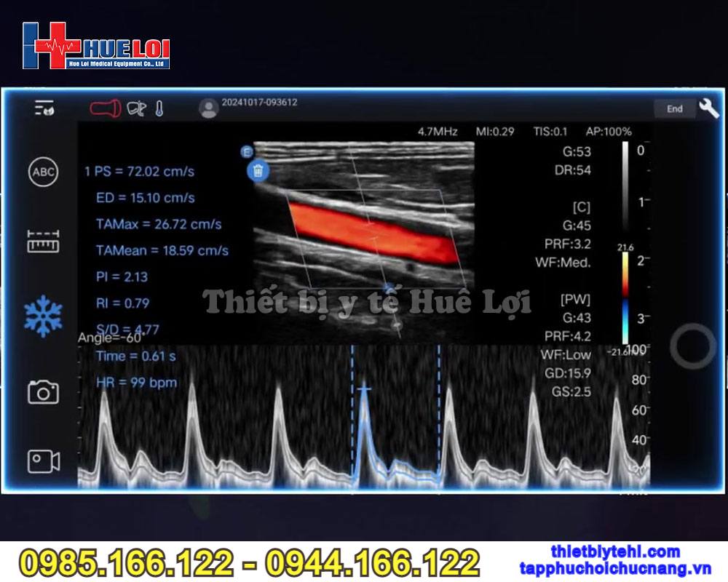This screenshot has width=728, height=582.
Task: Select the ruler measurement tool
Action: (43, 242)
